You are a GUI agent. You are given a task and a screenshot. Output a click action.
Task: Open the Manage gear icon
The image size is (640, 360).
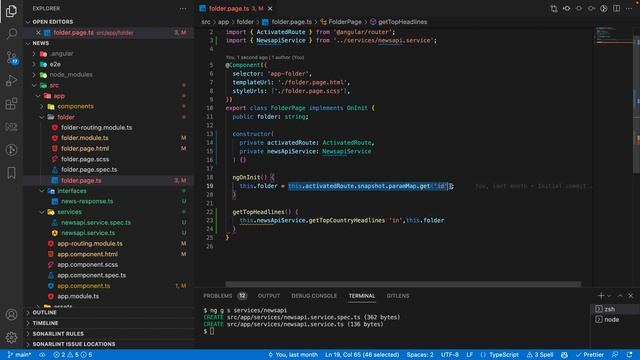[x=11, y=338]
